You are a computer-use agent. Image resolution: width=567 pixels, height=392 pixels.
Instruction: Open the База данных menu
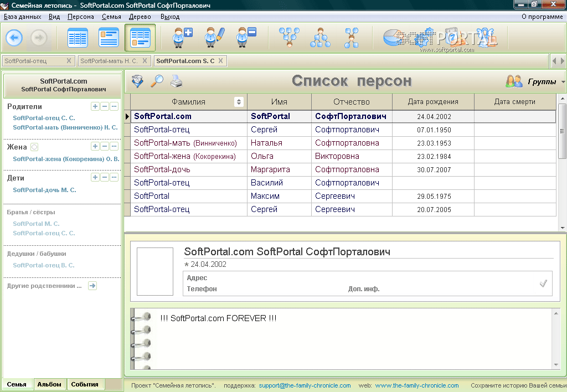tap(22, 17)
